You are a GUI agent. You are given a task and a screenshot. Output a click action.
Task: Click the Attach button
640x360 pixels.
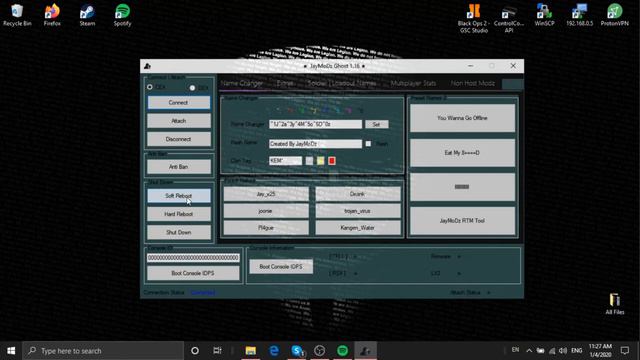(179, 121)
